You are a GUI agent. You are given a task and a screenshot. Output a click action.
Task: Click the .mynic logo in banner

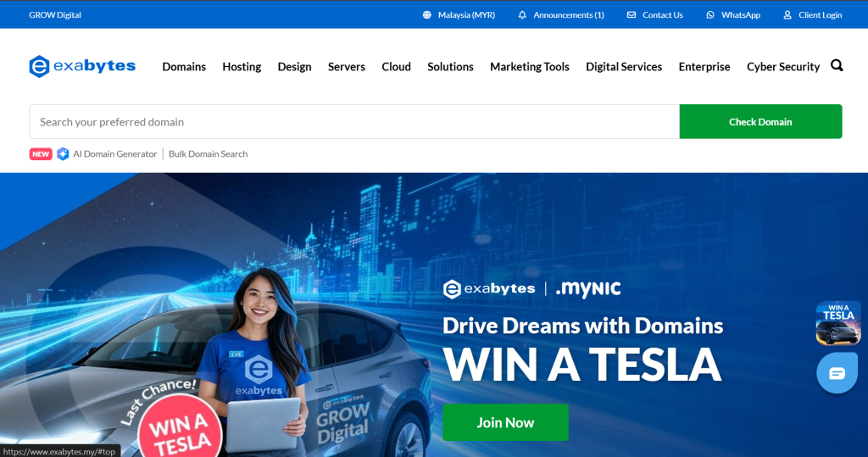pos(588,289)
